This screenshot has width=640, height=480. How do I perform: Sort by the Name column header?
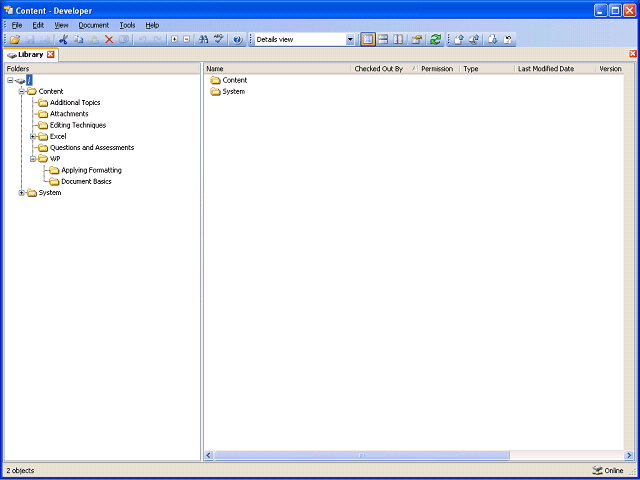point(277,69)
